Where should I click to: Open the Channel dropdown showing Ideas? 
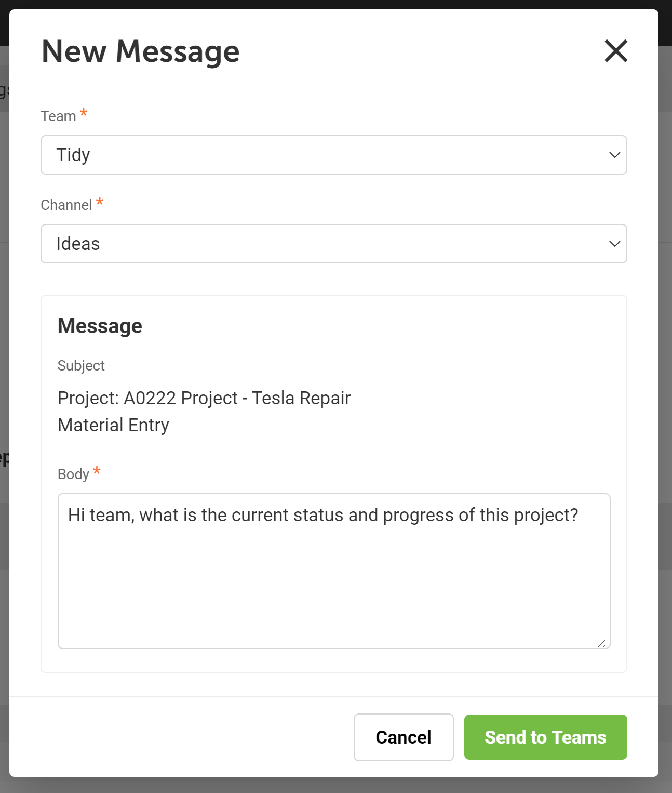334,244
